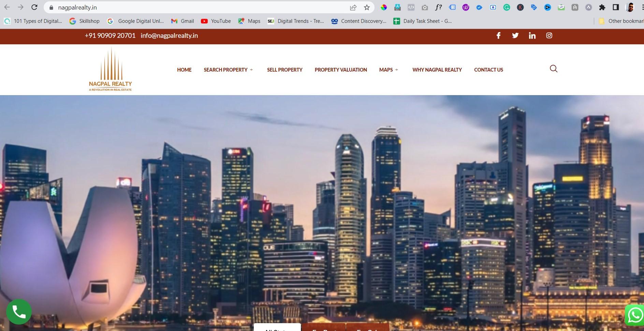Viewport: 644px width, 331px height.
Task: Open the Sell Property page
Action: point(284,70)
